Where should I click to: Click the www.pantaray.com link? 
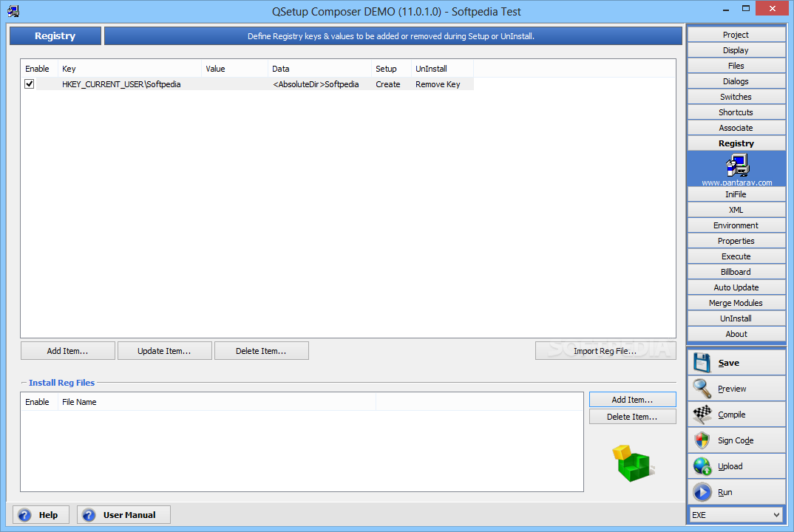point(737,183)
